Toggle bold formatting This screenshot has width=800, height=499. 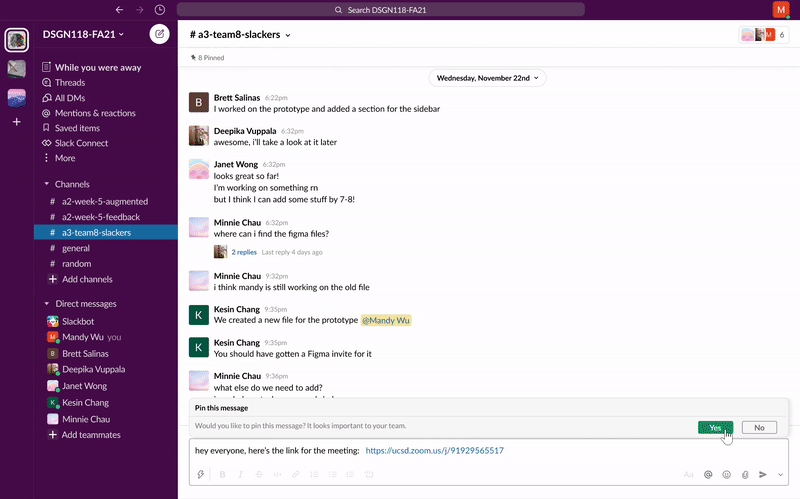coord(222,475)
